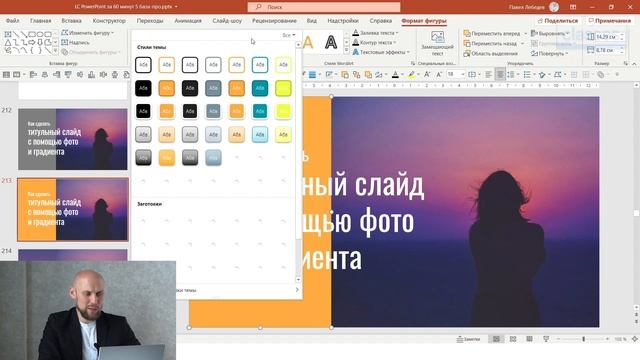Click Переместить вперед
This screenshot has height=360, width=640.
(x=492, y=33)
